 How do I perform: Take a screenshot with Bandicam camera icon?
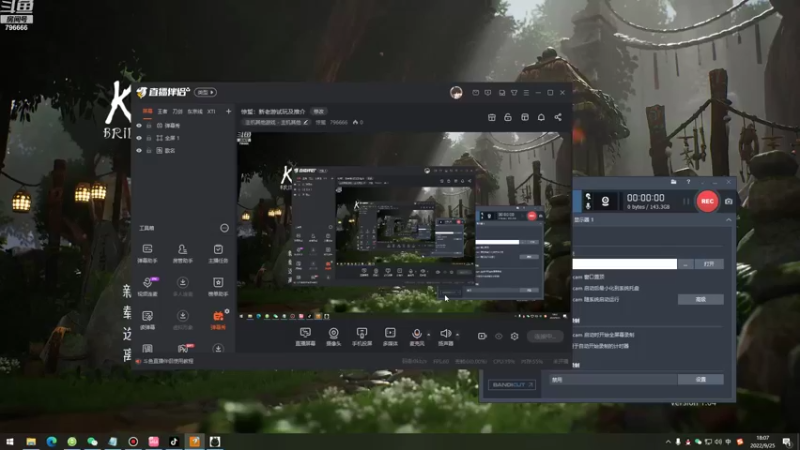(729, 202)
